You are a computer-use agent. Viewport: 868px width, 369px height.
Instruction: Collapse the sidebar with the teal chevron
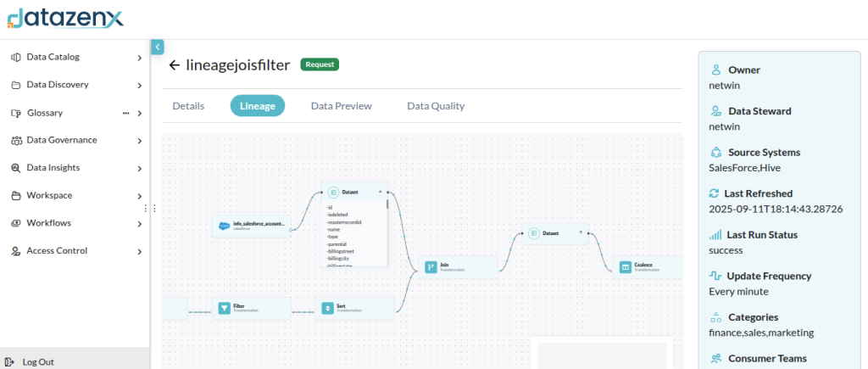[x=157, y=48]
